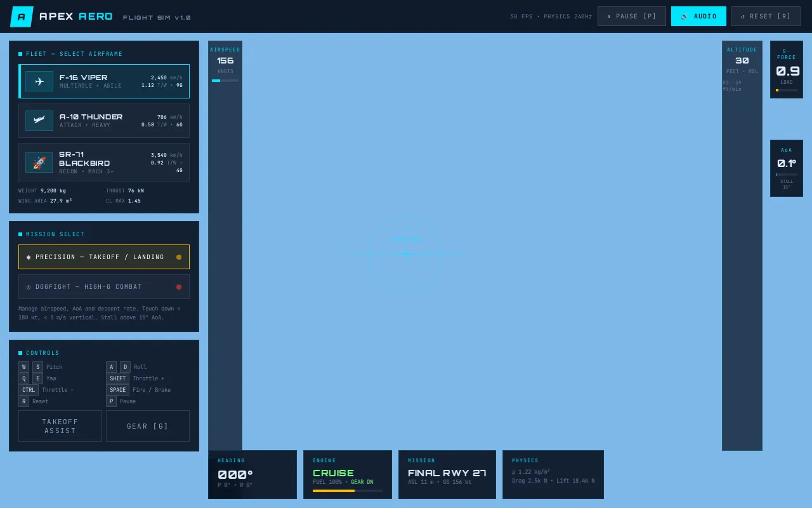This screenshot has height=508, width=812.
Task: Click the airspeed indicator bar
Action: tap(225, 81)
